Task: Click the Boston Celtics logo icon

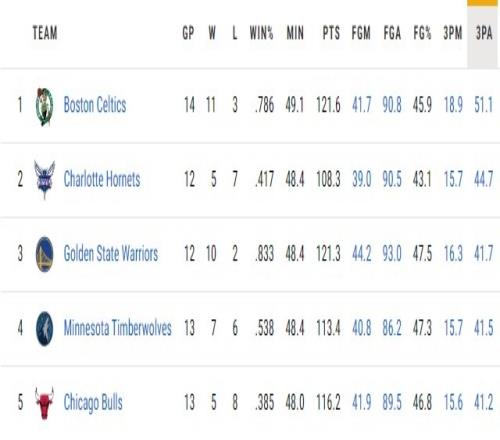Action: pos(44,107)
